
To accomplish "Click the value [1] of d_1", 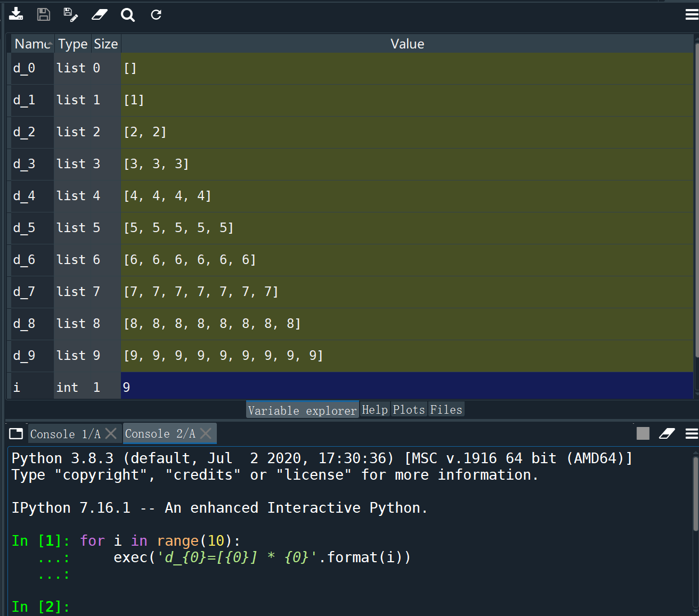I will 407,100.
